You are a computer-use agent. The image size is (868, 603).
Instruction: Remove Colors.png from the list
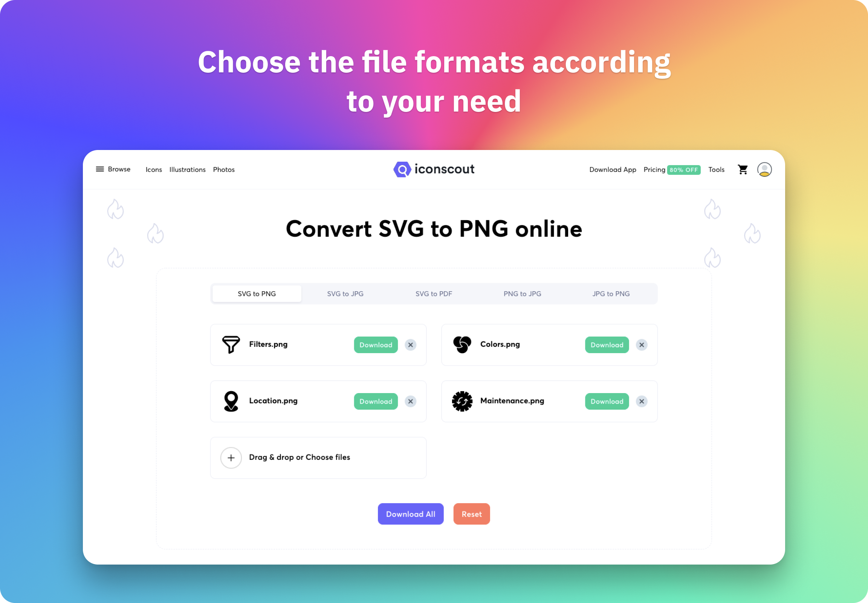pos(641,344)
